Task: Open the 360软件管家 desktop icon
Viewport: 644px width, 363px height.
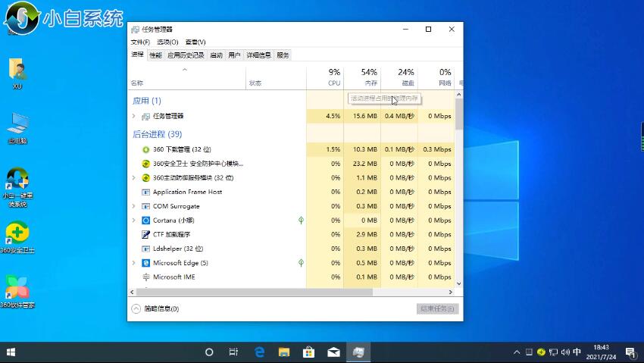Action: coord(17,289)
